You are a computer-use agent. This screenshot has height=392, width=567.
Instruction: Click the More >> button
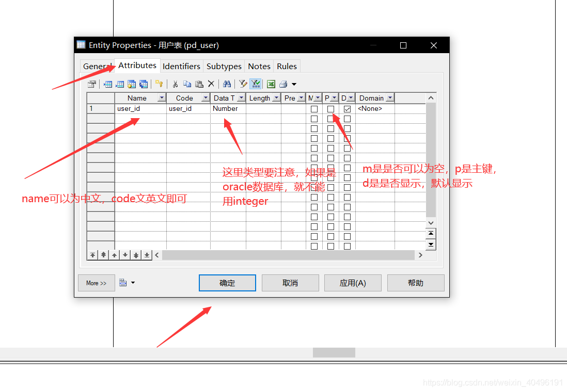(96, 283)
